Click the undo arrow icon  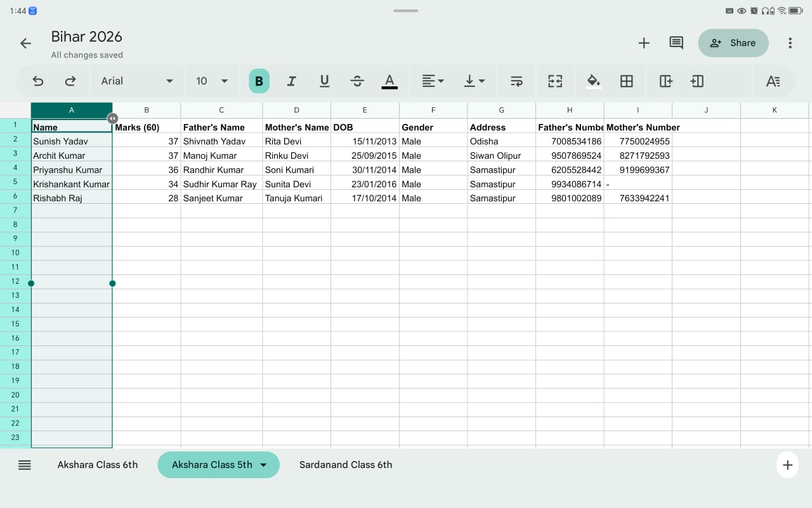pyautogui.click(x=38, y=81)
